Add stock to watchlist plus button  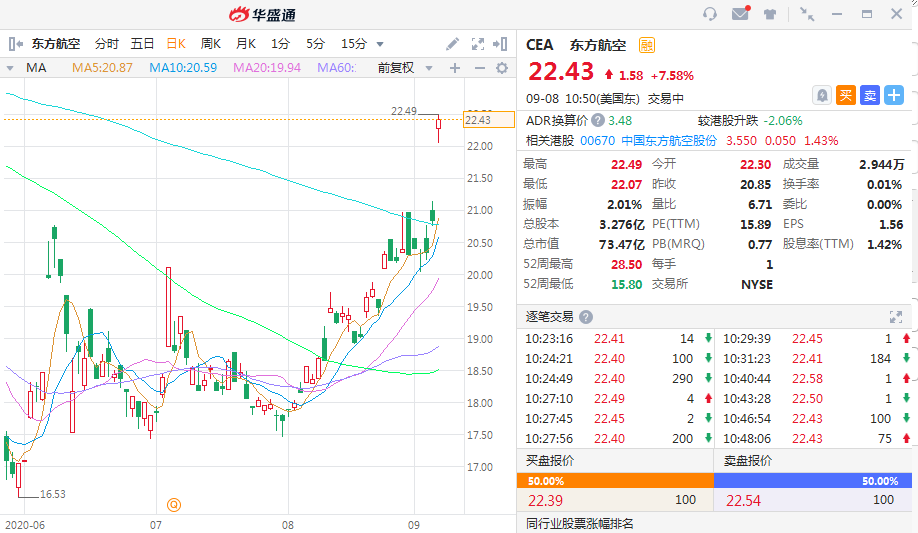[894, 95]
